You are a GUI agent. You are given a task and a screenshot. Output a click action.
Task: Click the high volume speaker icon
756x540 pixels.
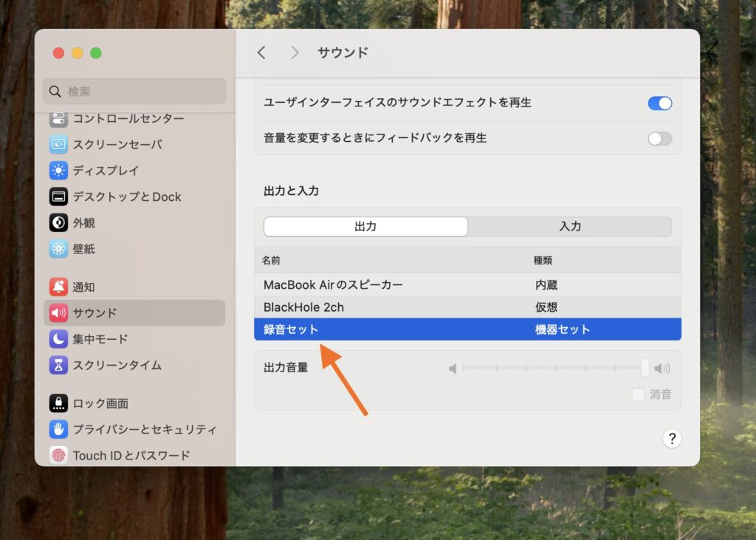pyautogui.click(x=662, y=369)
